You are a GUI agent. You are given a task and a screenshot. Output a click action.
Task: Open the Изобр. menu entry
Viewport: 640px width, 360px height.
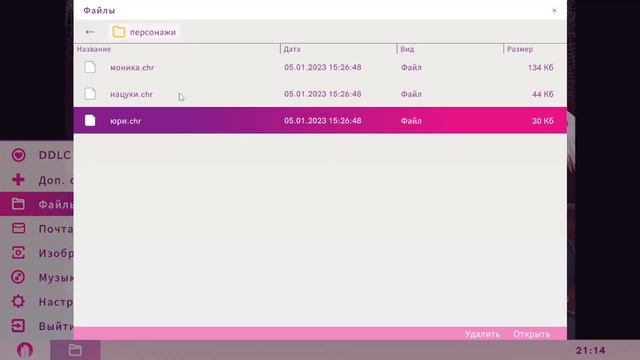[56, 253]
